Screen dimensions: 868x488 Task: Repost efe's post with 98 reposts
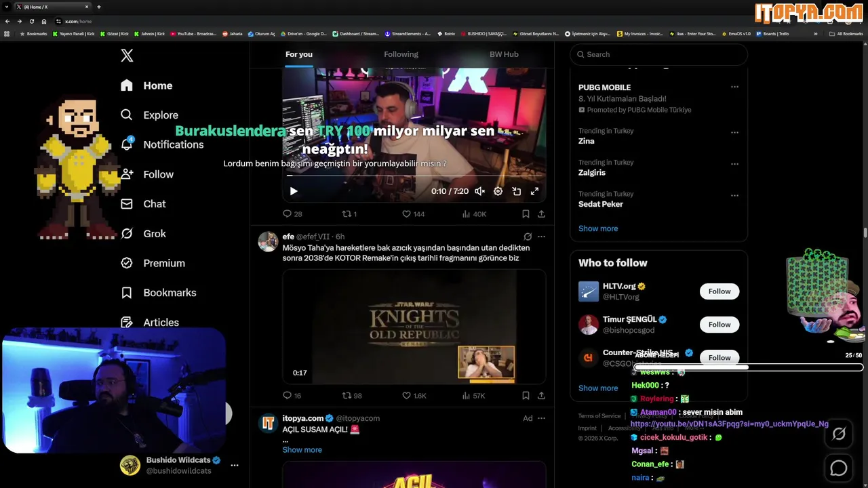(x=352, y=395)
